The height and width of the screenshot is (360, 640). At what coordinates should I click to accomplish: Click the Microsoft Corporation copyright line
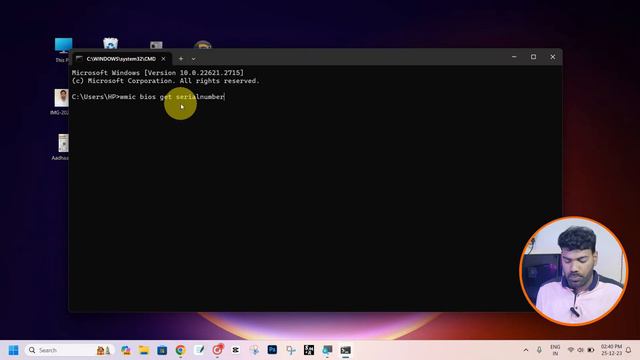166,81
